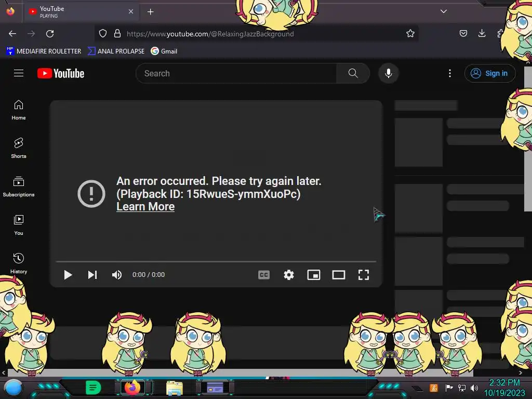This screenshot has width=532, height=399.
Task: Open purple window app in taskbar
Action: pos(215,388)
